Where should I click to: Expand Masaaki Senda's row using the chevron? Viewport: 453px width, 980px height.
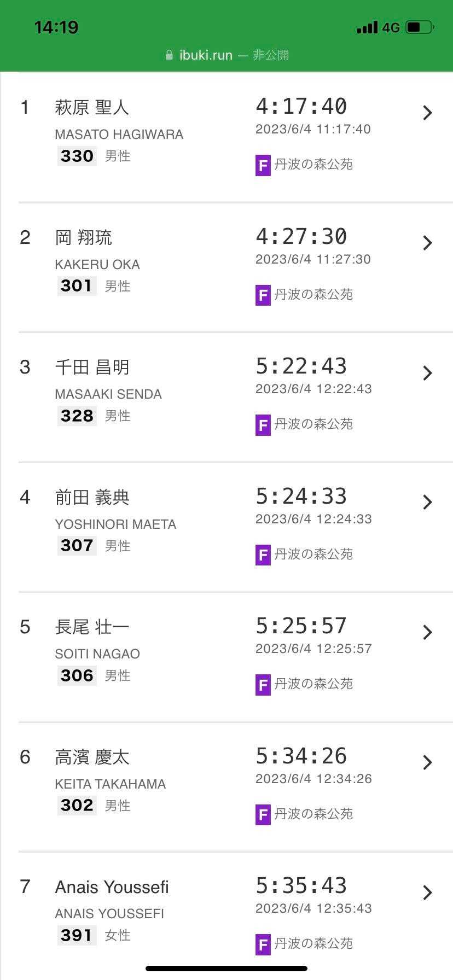(428, 373)
